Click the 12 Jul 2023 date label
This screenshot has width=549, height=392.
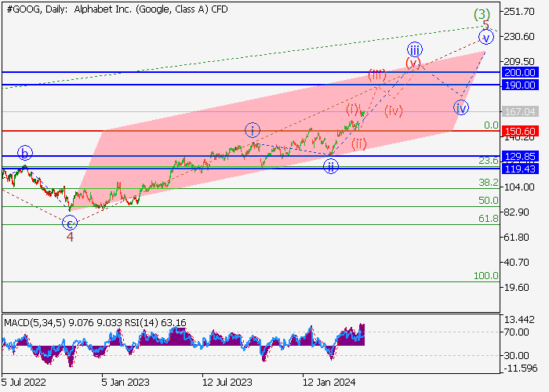[227, 383]
